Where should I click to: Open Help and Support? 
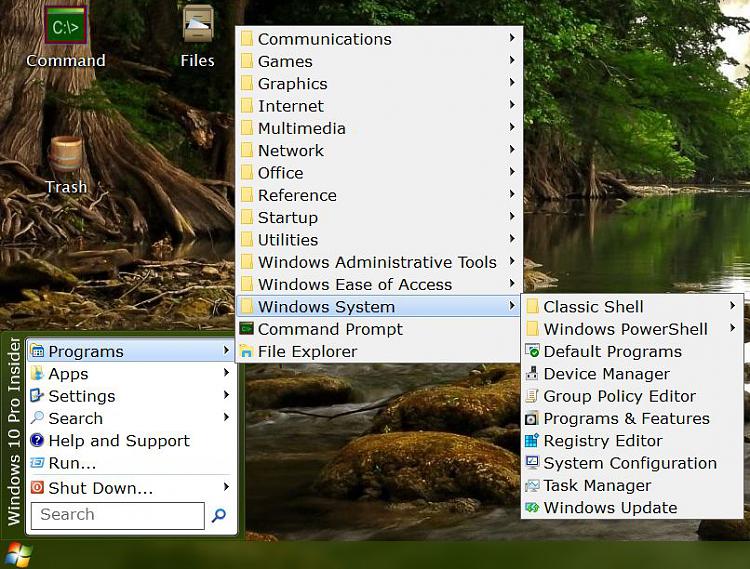pos(131,440)
